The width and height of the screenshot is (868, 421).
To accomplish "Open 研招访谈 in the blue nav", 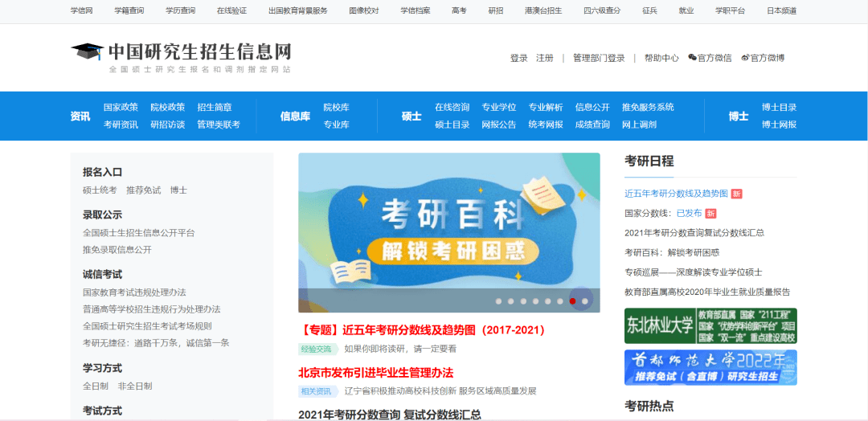I will tap(168, 125).
